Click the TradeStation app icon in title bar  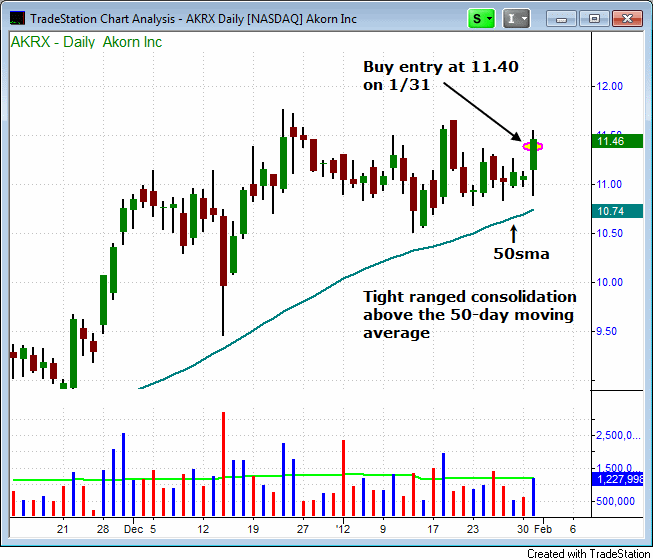point(17,19)
